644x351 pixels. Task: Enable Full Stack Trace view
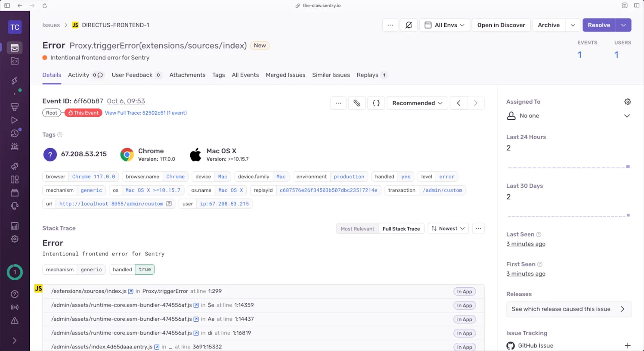[401, 229]
